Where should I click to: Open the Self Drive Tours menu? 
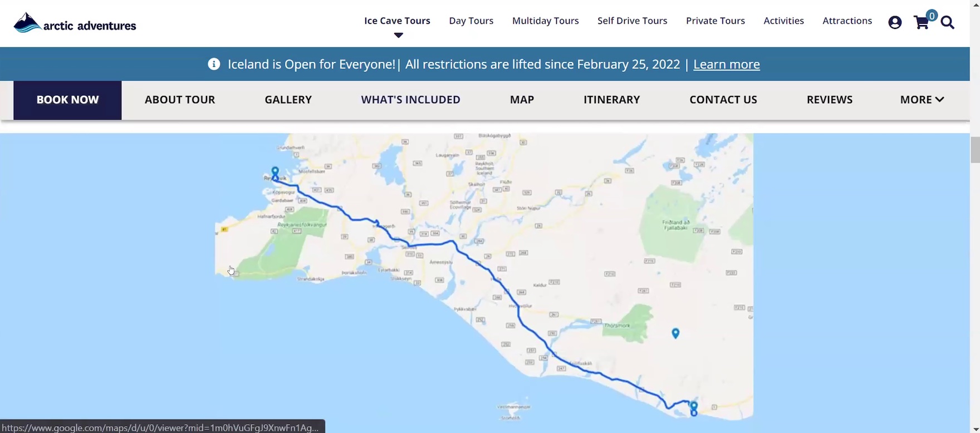pos(632,21)
